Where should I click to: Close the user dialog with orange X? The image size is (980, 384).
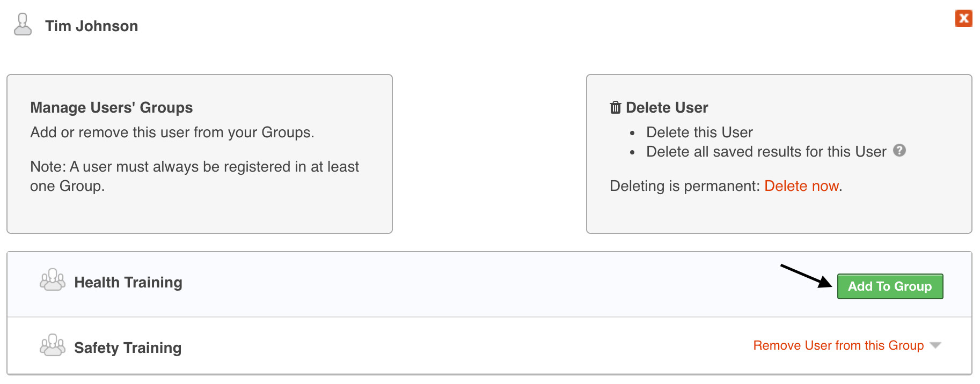pyautogui.click(x=964, y=18)
